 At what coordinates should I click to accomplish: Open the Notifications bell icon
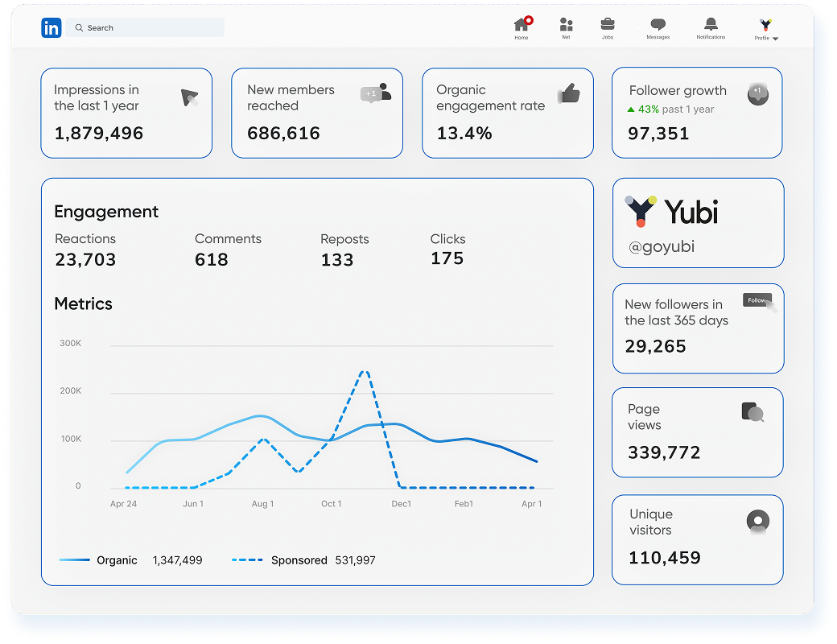[x=711, y=25]
